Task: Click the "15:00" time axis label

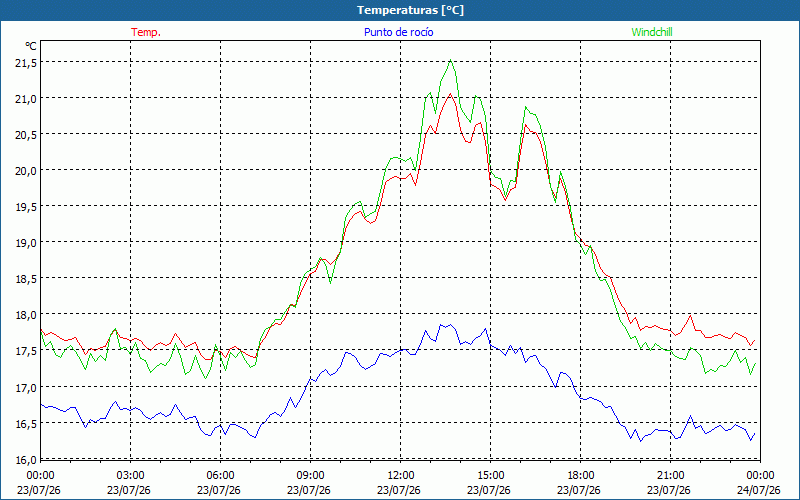Action: (490, 475)
